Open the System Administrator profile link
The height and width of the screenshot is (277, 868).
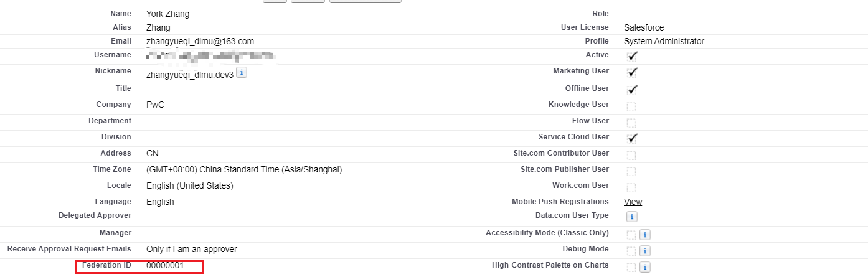coord(664,41)
